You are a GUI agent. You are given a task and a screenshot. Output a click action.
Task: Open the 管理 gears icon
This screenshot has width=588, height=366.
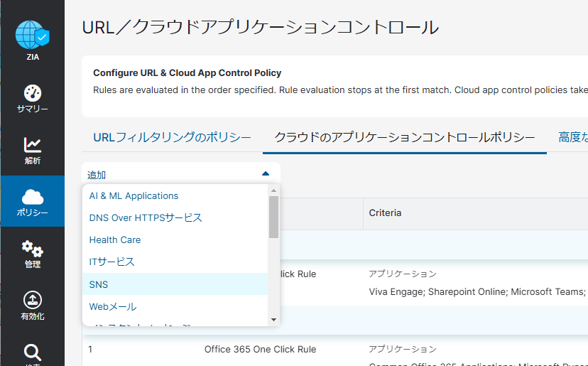click(x=33, y=249)
